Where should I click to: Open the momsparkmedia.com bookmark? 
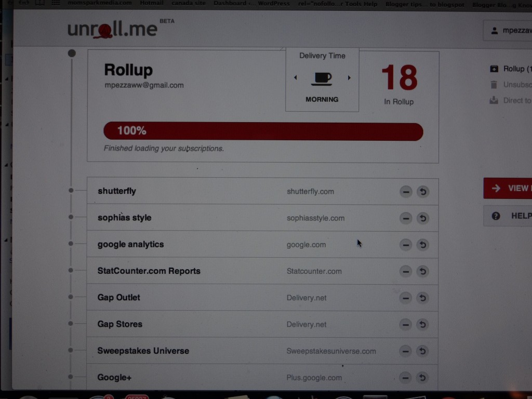100,3
